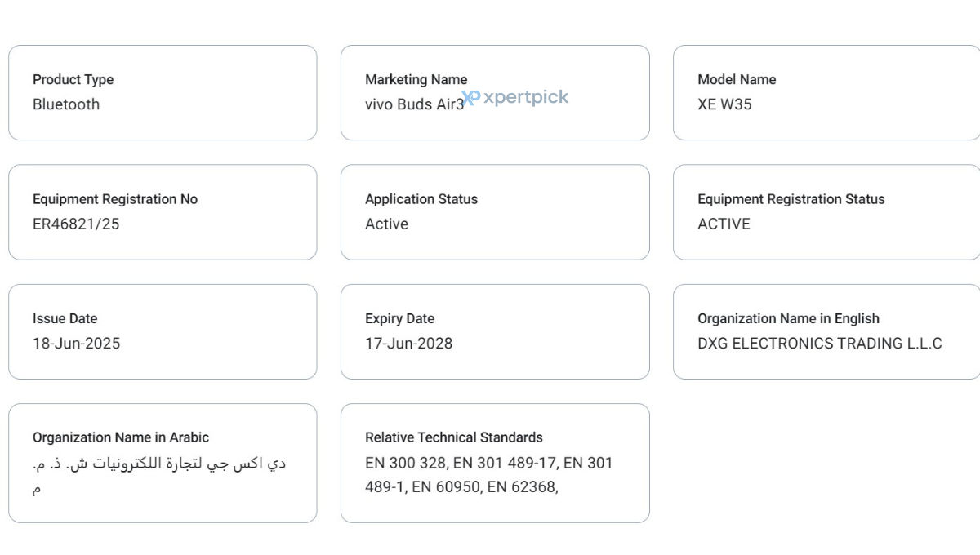The width and height of the screenshot is (980, 555).
Task: Select the ACTIVE registration status value
Action: [724, 224]
